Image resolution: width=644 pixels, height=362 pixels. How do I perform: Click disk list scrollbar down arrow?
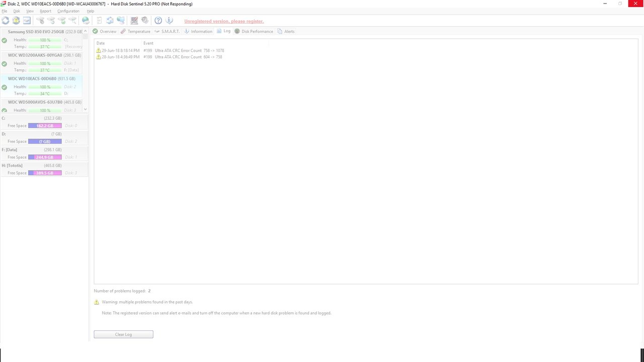click(x=85, y=109)
